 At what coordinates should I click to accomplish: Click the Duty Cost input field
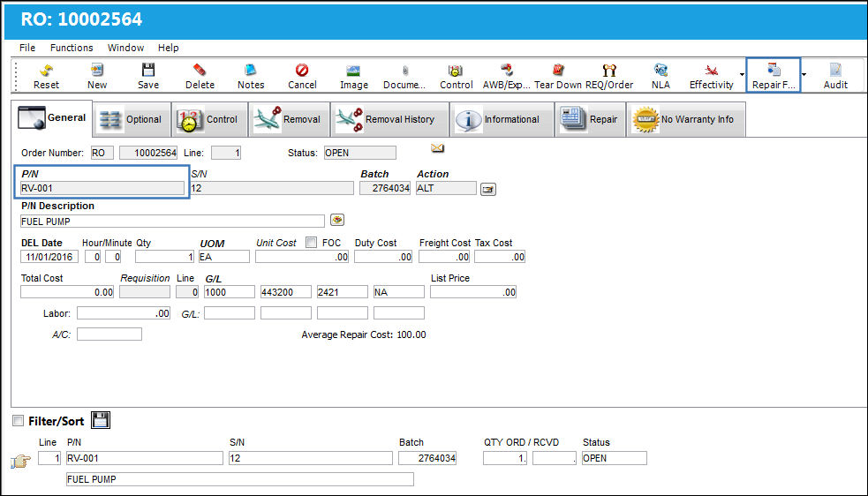point(383,257)
